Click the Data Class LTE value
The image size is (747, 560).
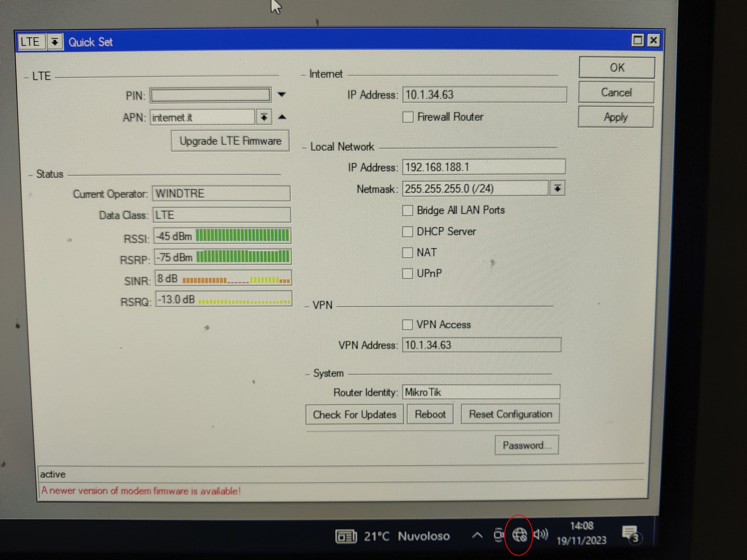[222, 215]
